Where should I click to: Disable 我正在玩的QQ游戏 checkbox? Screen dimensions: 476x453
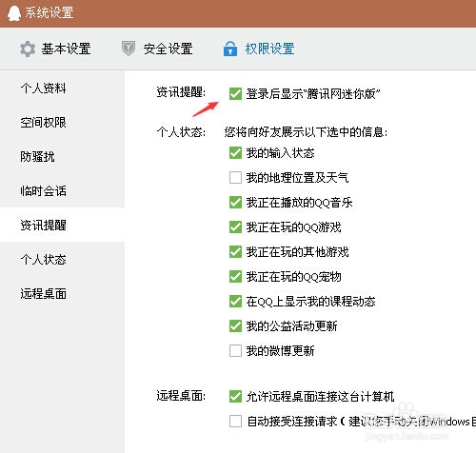235,227
